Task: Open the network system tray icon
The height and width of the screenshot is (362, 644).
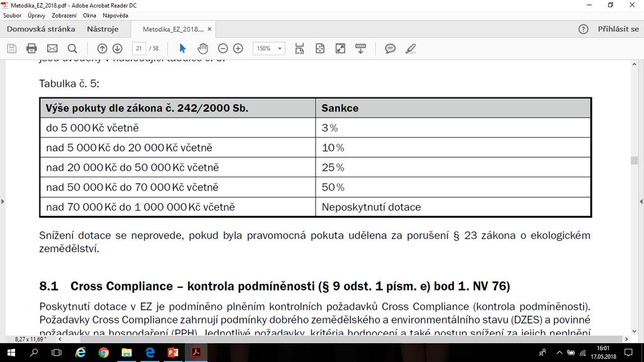Action: pos(583,353)
